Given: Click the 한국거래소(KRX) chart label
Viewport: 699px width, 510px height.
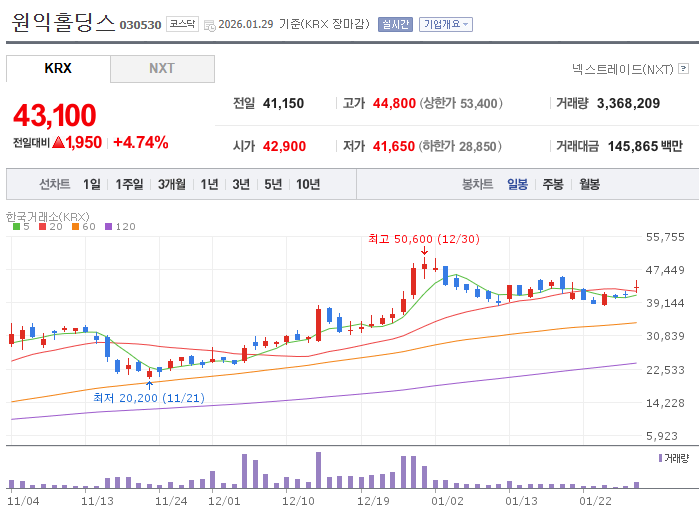Looking at the screenshot, I should point(48,217).
